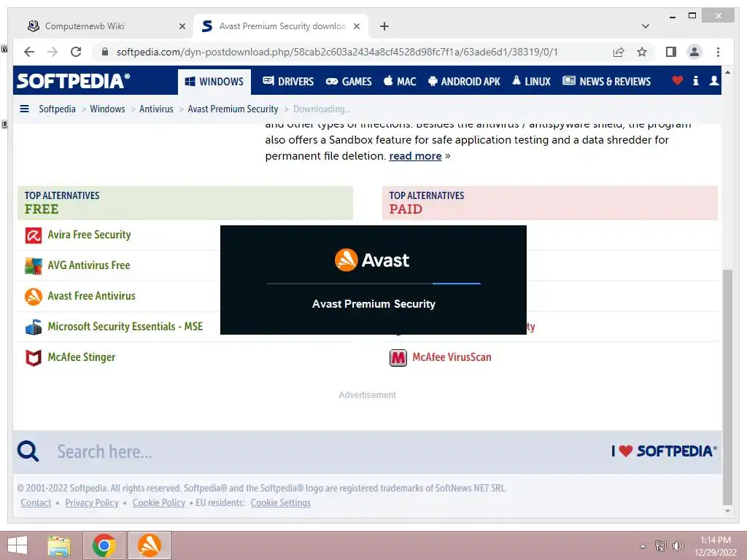The image size is (747, 560).
Task: Go to Windows breadcrumb link
Action: click(x=107, y=109)
